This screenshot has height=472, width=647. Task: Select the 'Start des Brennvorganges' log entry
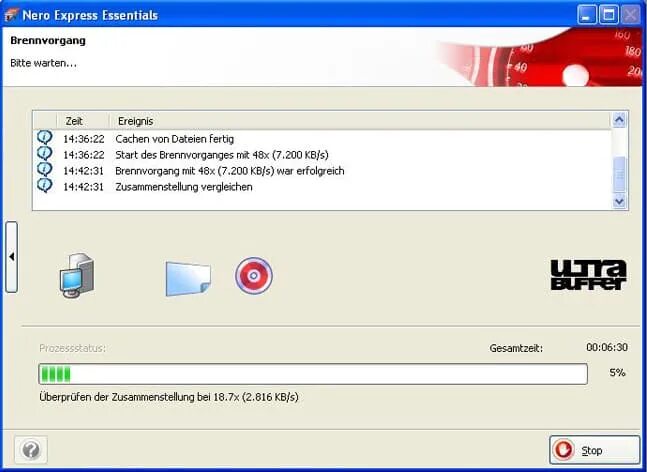point(322,155)
